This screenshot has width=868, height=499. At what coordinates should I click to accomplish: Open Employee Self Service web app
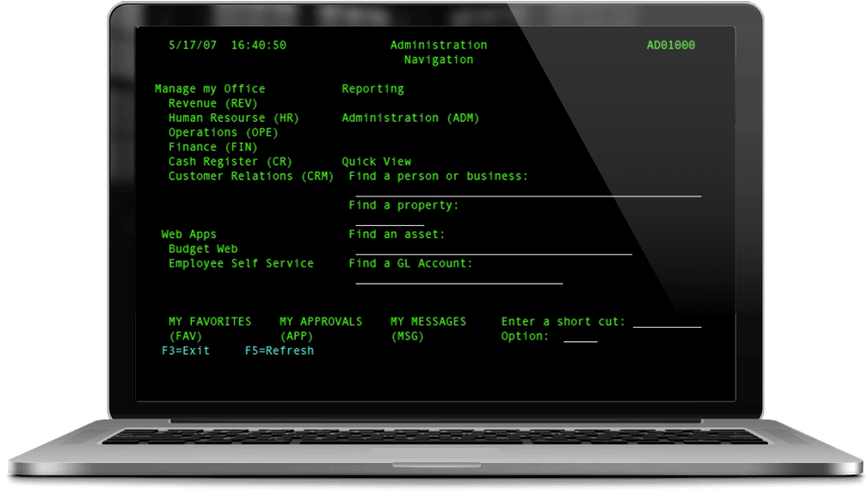pos(240,264)
